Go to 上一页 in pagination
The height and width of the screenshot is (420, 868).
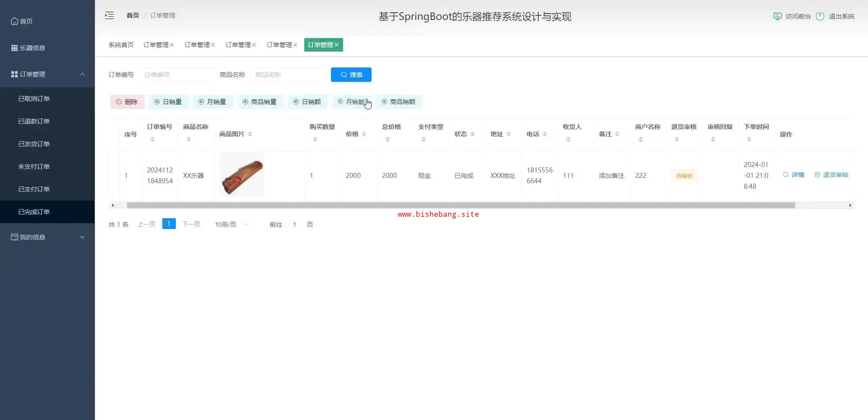[146, 224]
